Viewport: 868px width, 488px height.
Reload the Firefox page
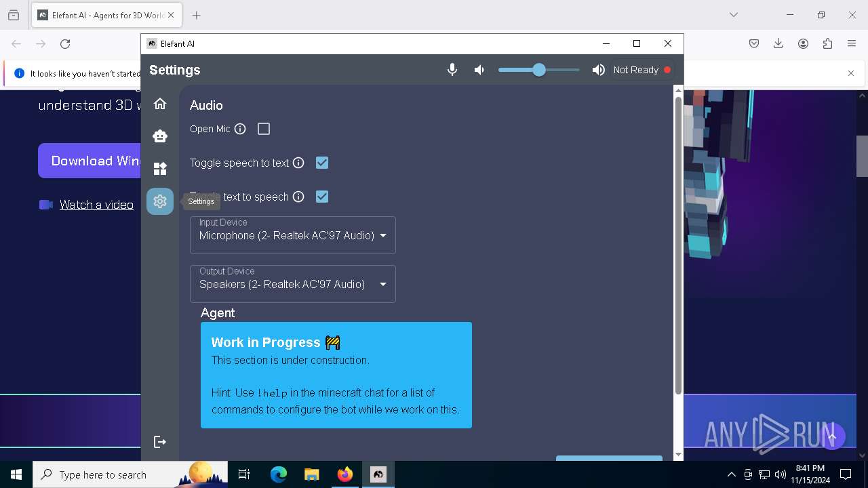(x=65, y=44)
